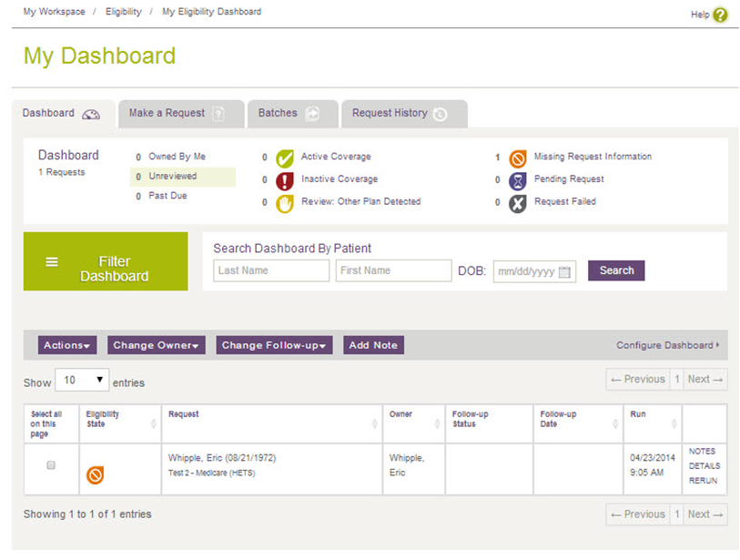Viewport: 740px width, 560px height.
Task: Sort by Owner column arrows
Action: [437, 423]
